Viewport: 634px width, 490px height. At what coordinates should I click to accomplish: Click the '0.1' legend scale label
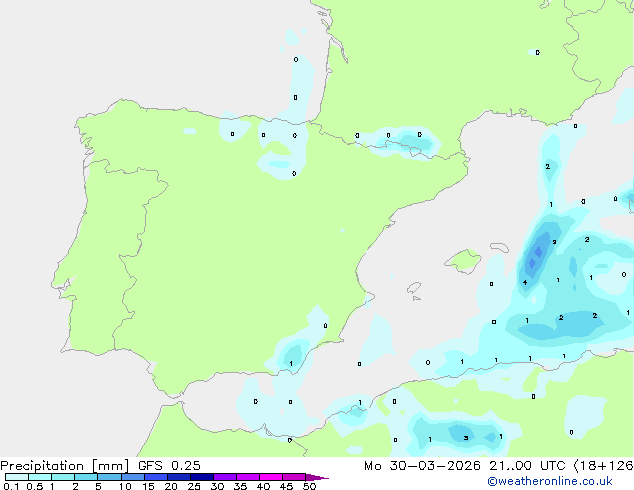click(x=11, y=486)
